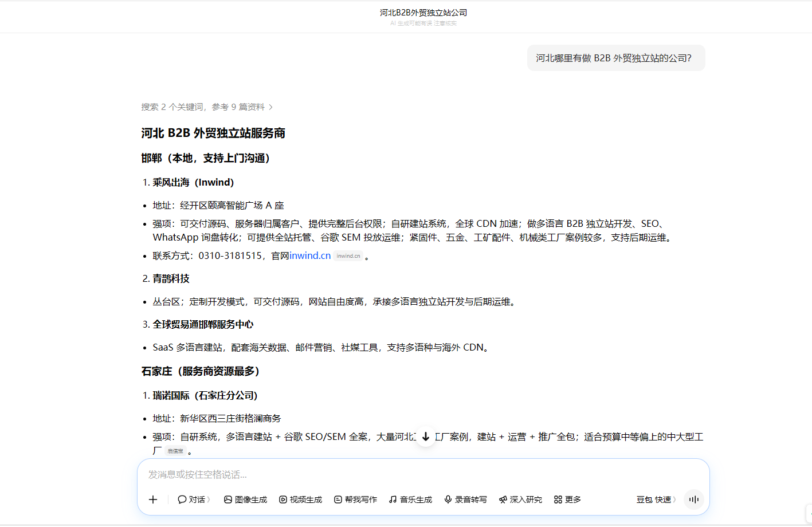Viewport: 812px width, 527px height.
Task: Click the 丛台区 定制开发模式 description line
Action: point(335,301)
